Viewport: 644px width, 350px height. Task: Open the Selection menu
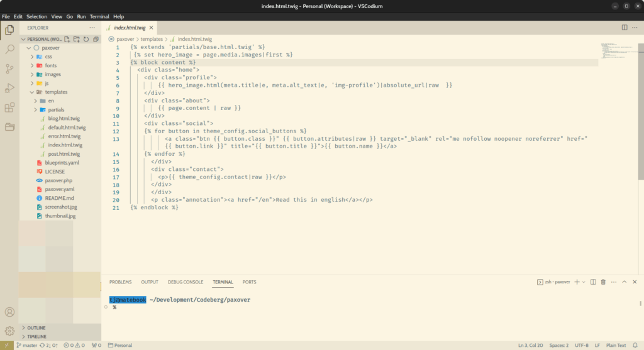[36, 16]
